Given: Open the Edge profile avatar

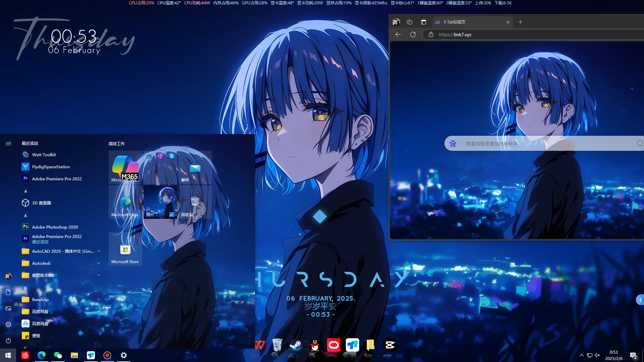Looking at the screenshot, I should pos(396,22).
